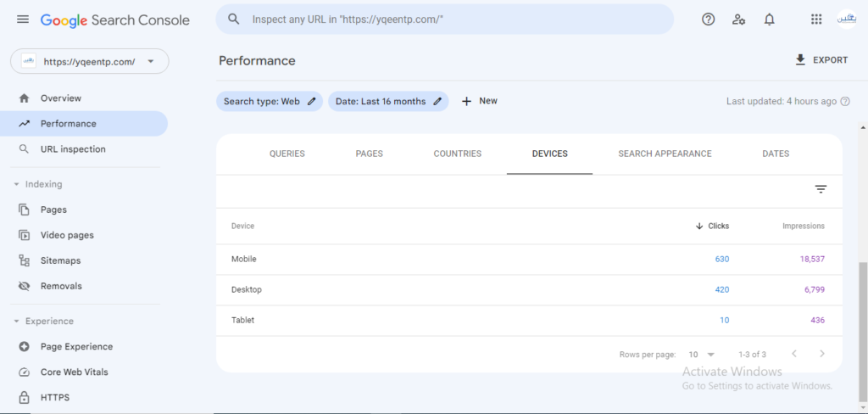Go to next page arrow
The height and width of the screenshot is (414, 868).
click(822, 354)
